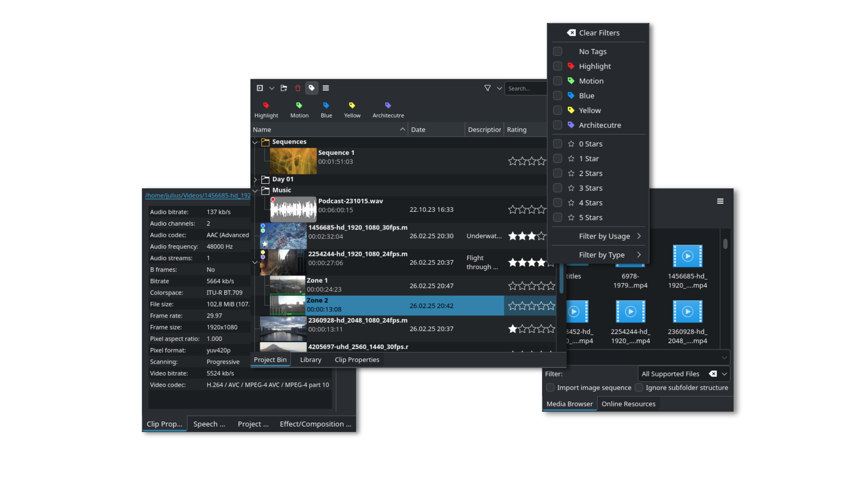Select the Zone 1 row
The height and width of the screenshot is (488, 868).
tap(413, 286)
